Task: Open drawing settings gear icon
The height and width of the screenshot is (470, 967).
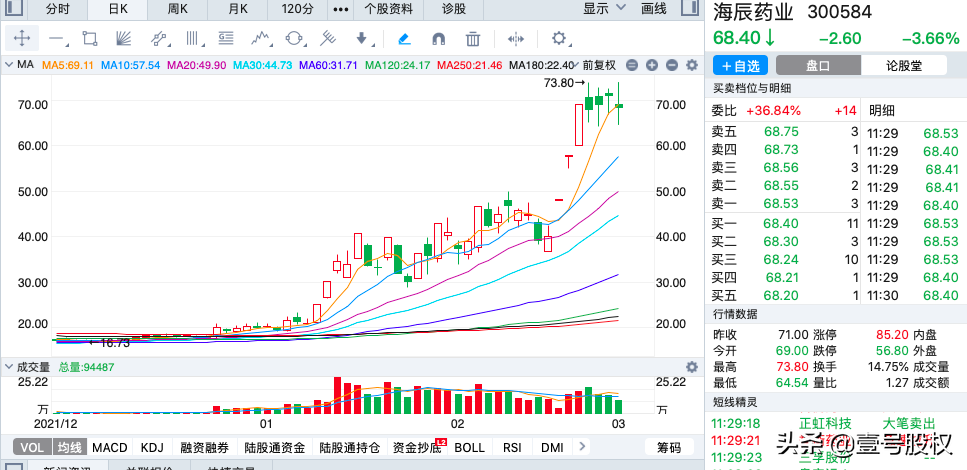Action: 559,39
